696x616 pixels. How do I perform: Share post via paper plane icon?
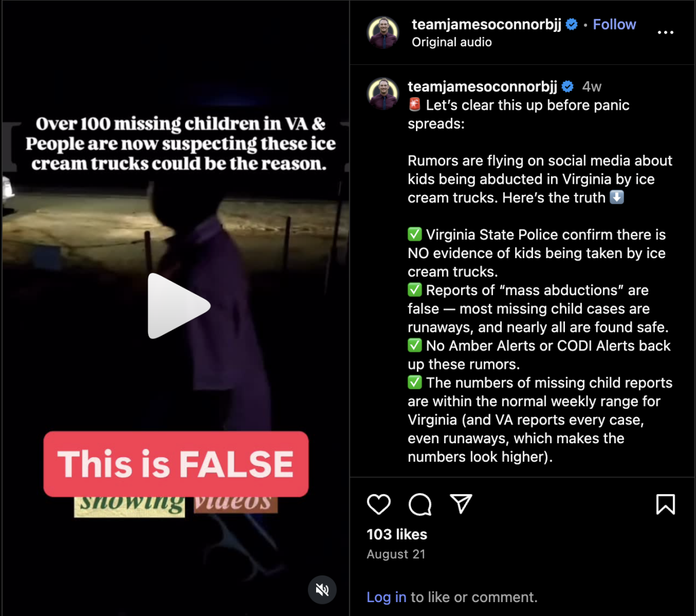[x=461, y=504]
